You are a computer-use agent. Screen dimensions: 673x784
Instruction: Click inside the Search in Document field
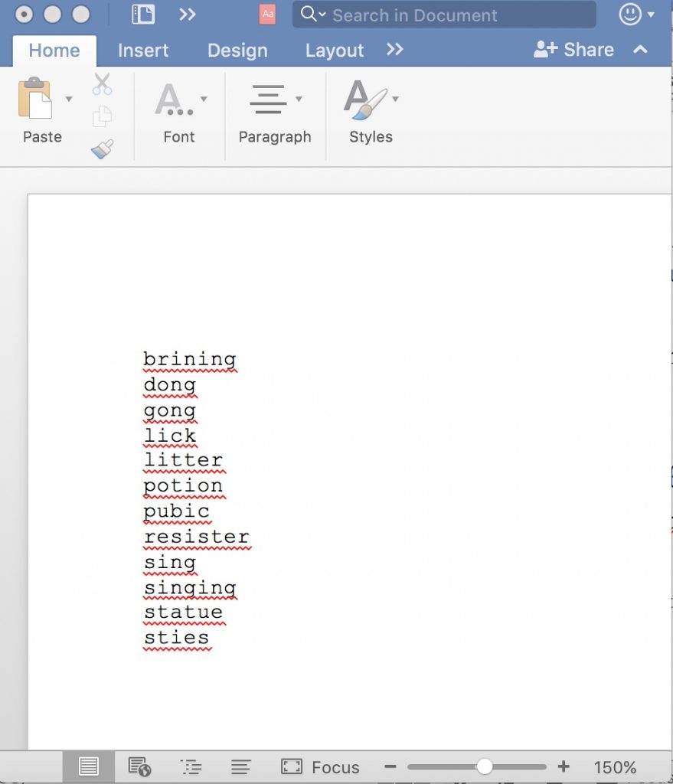444,15
